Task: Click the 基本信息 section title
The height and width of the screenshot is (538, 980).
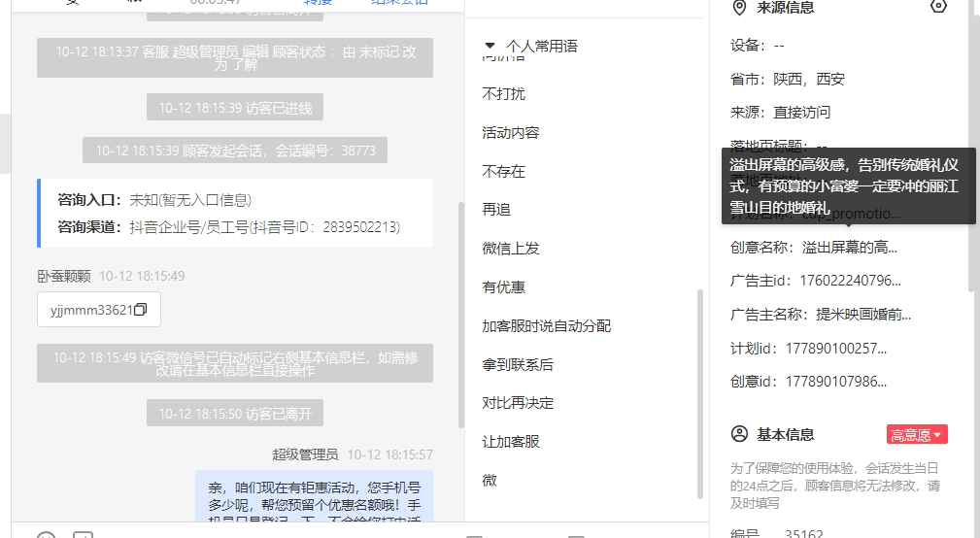Action: pyautogui.click(x=785, y=434)
